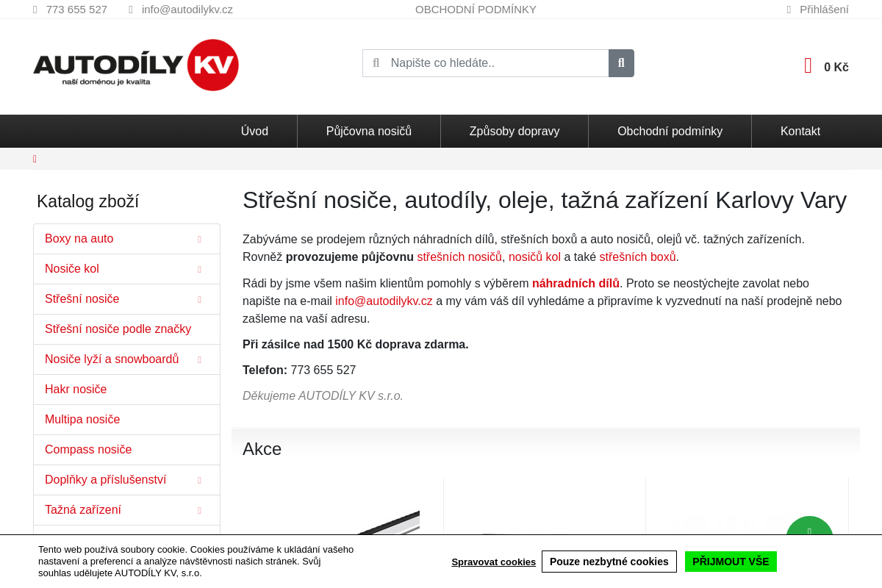Expand the Nosiče kol category

(x=199, y=269)
